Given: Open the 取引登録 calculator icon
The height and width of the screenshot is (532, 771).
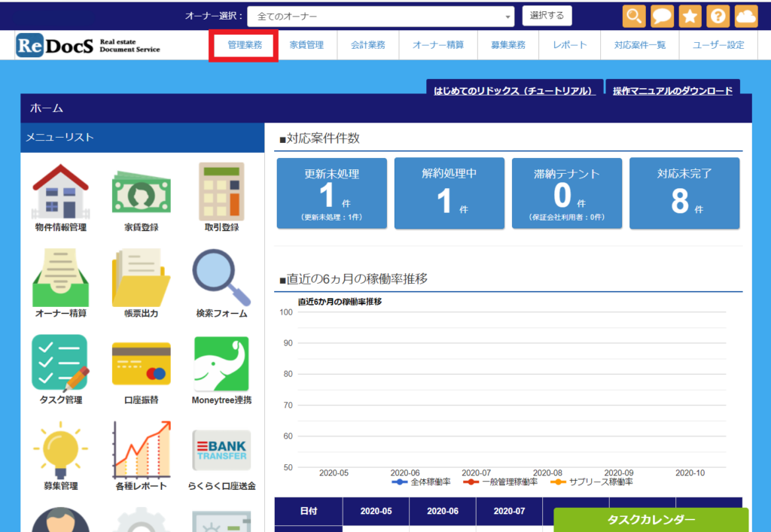Looking at the screenshot, I should 221,192.
